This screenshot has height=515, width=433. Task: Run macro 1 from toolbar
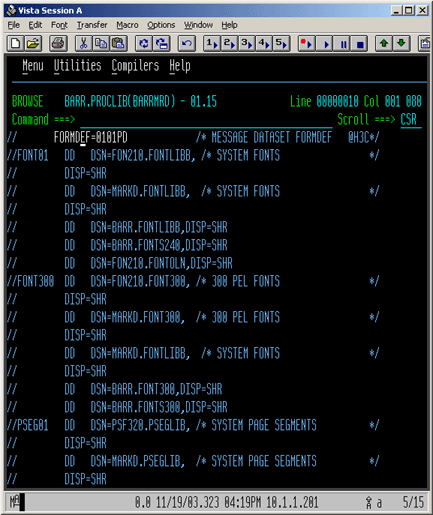(212, 44)
